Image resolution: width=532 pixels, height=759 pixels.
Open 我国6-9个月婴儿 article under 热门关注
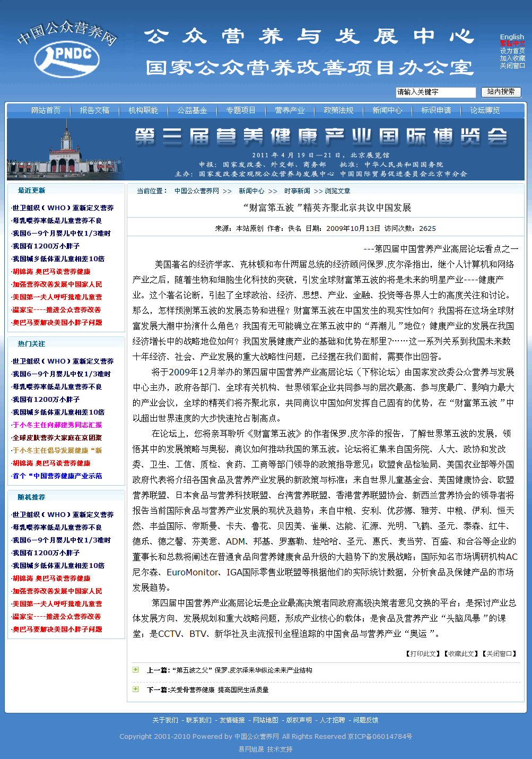tap(61, 374)
